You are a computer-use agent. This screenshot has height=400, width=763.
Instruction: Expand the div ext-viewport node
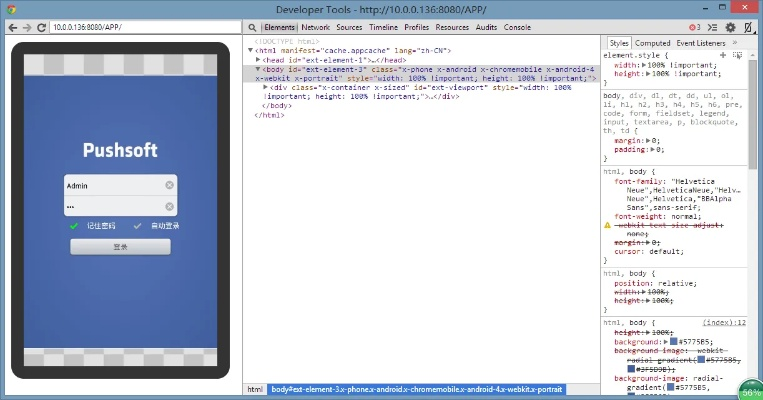[266, 87]
